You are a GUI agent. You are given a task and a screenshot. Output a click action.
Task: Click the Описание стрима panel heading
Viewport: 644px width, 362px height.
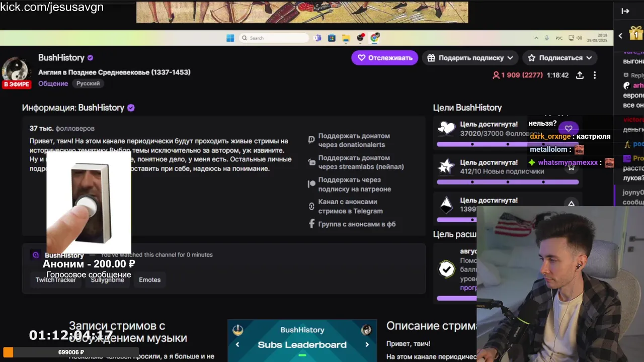pyautogui.click(x=431, y=326)
